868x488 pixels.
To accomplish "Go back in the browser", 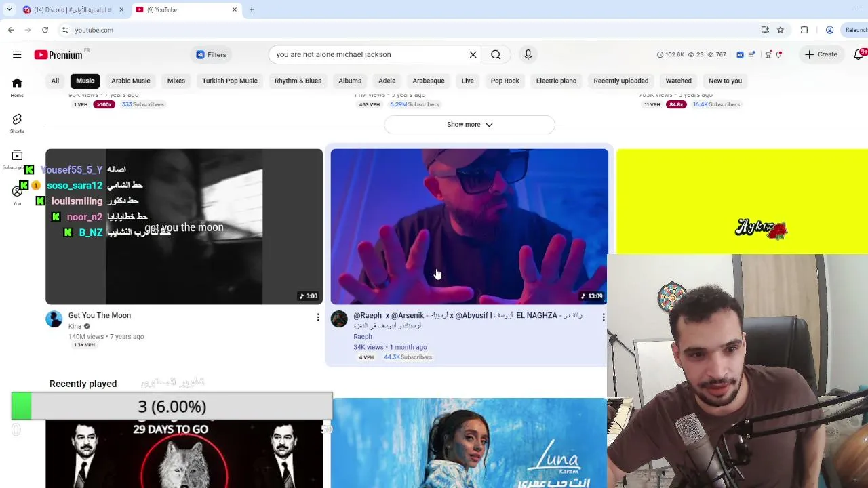I will [x=11, y=30].
